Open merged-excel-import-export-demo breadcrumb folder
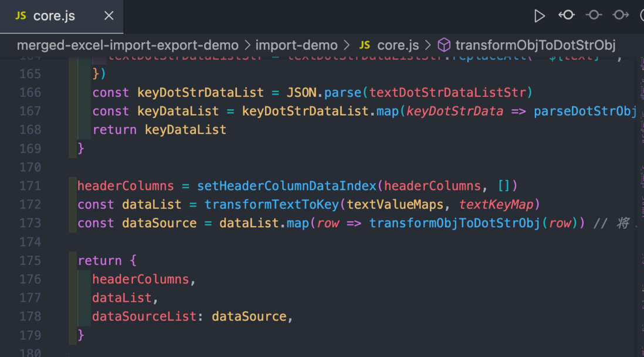This screenshot has width=644, height=357. (x=128, y=45)
